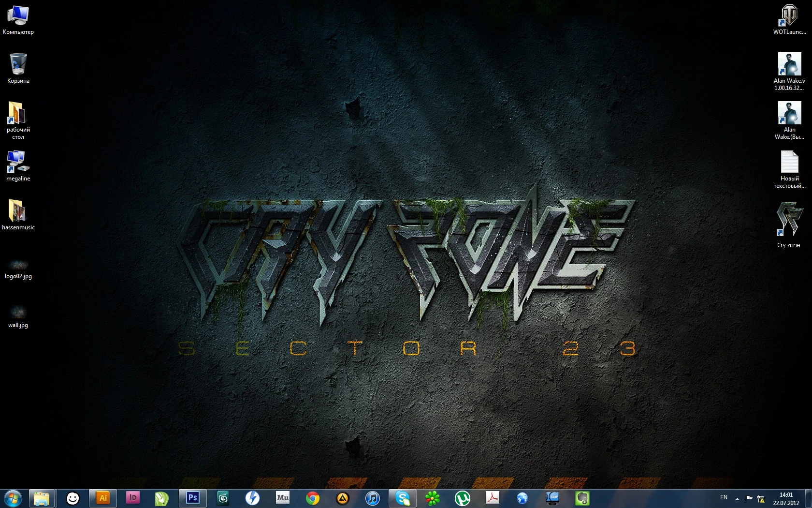Screen dimensions: 812x508
Task: Switch to Photoshop in the taskbar
Action: [x=192, y=498]
